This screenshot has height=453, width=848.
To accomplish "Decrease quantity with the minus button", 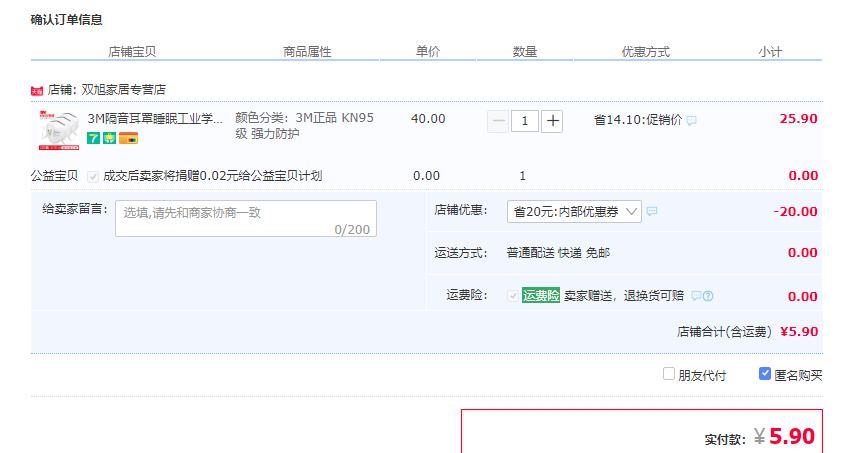I will 498,121.
